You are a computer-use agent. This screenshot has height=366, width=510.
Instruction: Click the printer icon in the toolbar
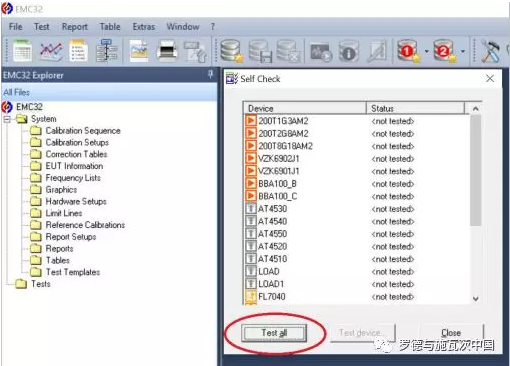tap(167, 51)
